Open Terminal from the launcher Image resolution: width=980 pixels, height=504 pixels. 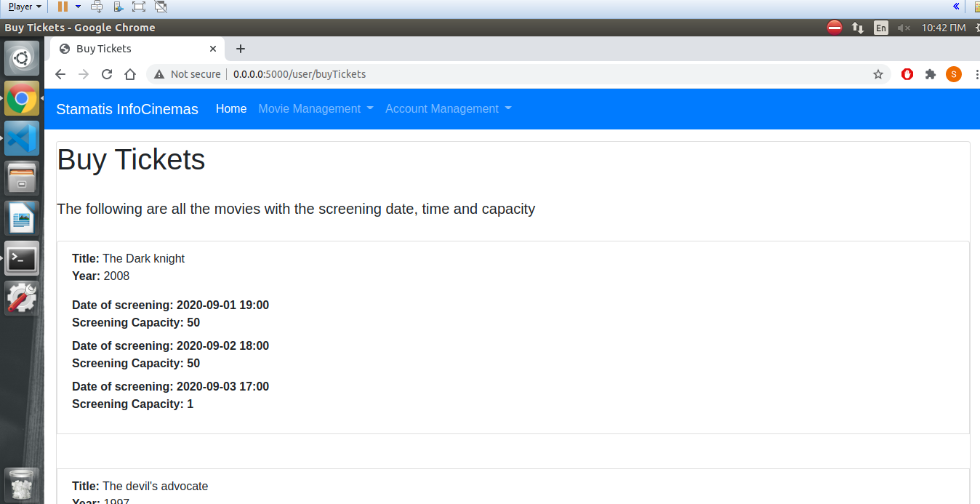click(22, 258)
